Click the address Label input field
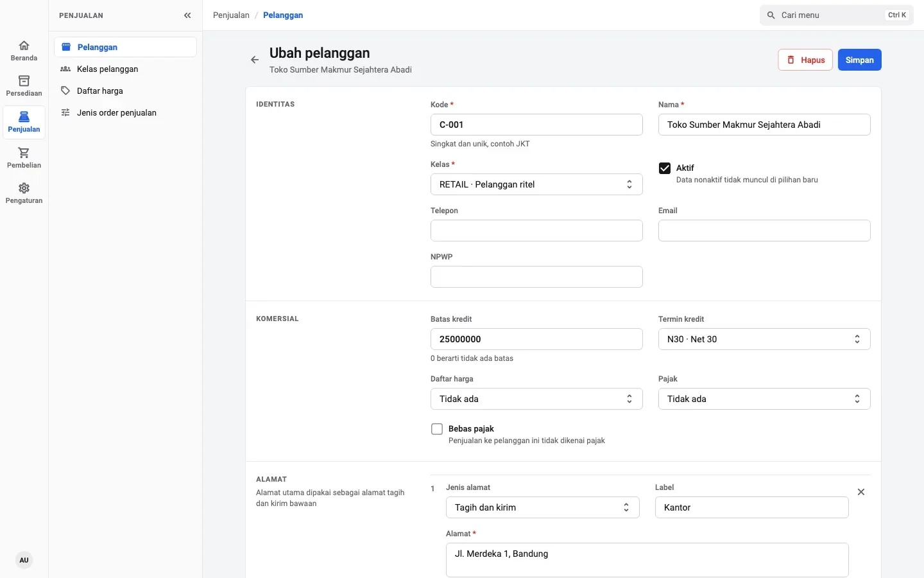The image size is (924, 578). click(x=752, y=507)
